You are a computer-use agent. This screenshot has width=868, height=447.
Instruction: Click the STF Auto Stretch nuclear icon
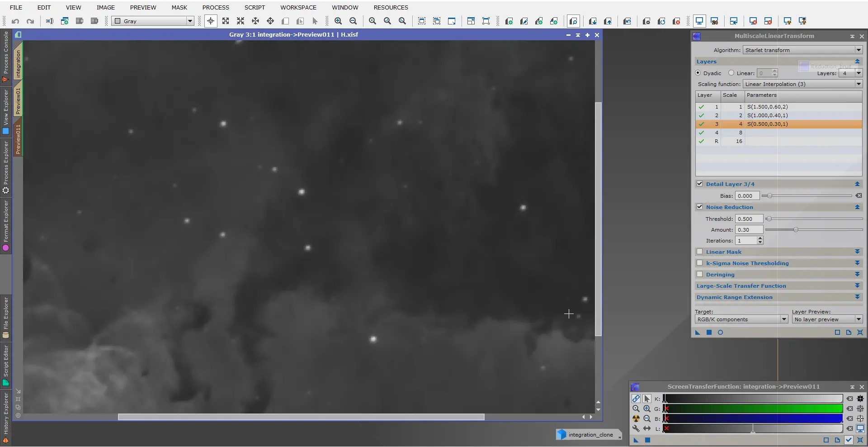[636, 418]
